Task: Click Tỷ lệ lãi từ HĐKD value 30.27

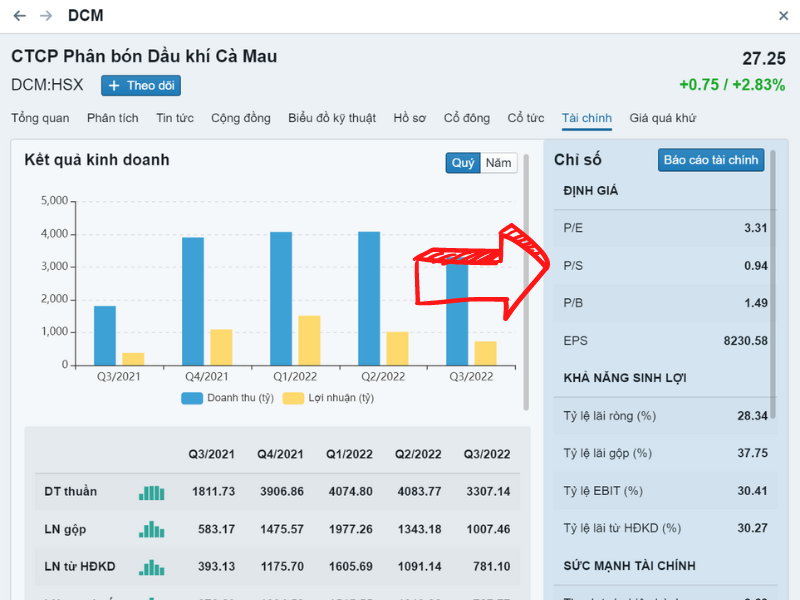Action: coord(752,528)
